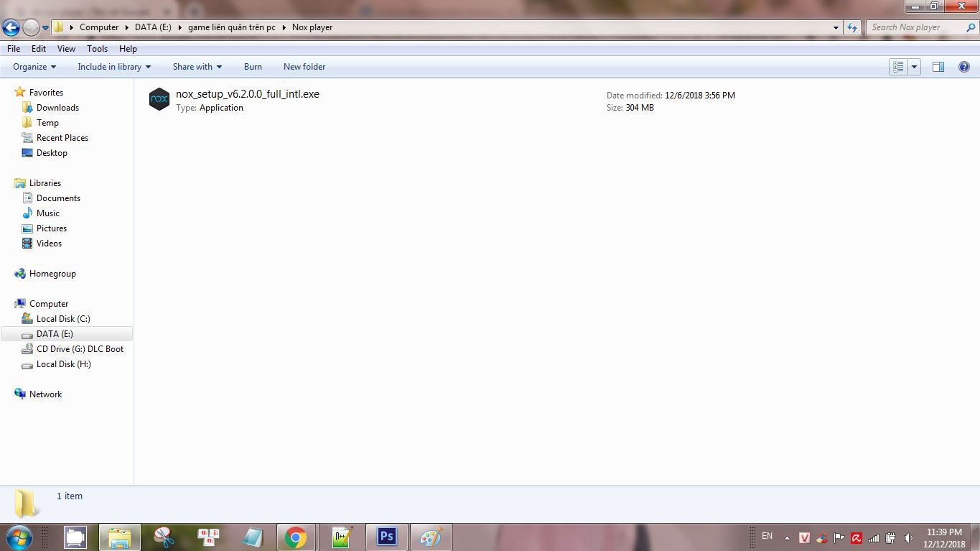Open Windows Help with the question mark icon
This screenshot has height=551, width=980.
tap(964, 67)
